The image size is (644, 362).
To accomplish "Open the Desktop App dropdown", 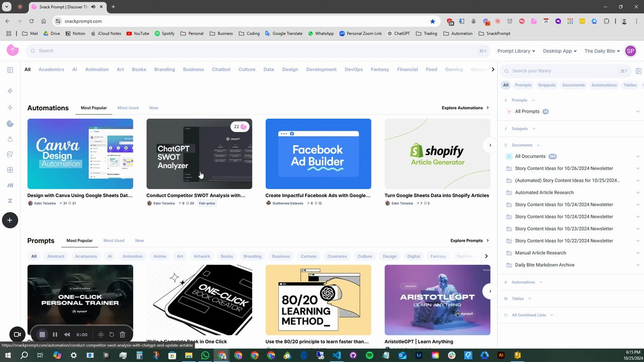I will (x=560, y=51).
